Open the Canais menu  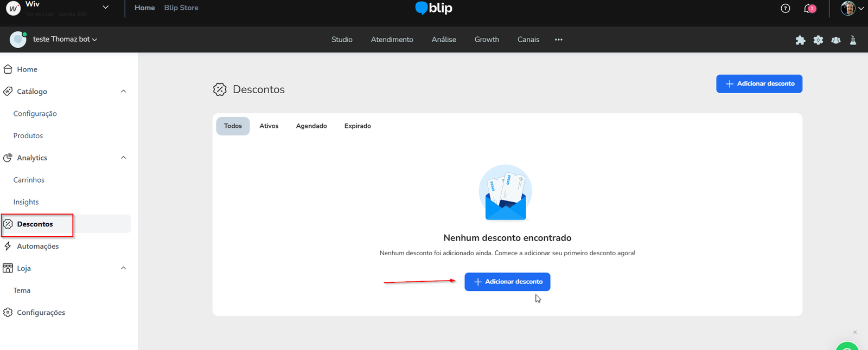[528, 40]
